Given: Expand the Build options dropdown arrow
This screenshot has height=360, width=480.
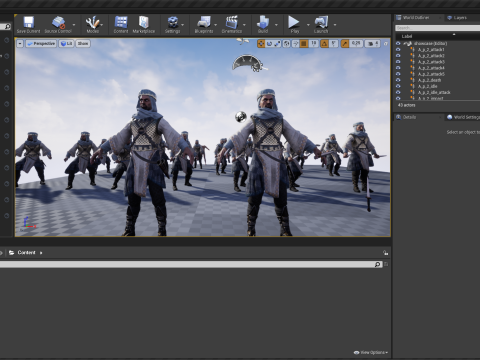Looking at the screenshot, I should (x=276, y=25).
